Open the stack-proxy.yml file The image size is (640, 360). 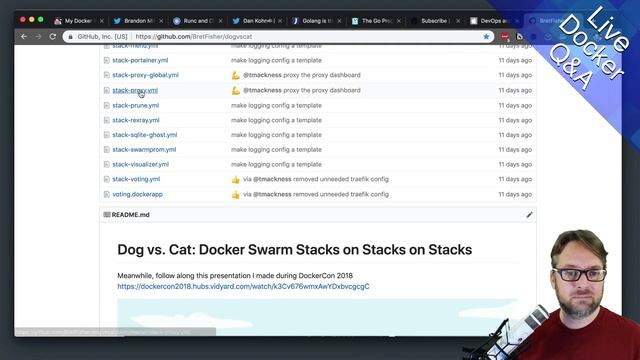tap(135, 90)
